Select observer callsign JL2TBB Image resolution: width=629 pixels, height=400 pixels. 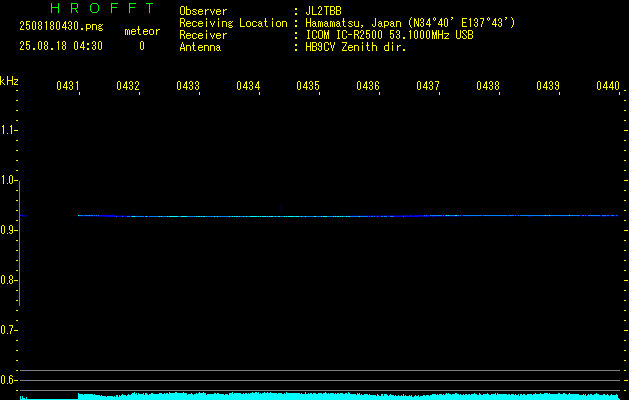point(323,11)
